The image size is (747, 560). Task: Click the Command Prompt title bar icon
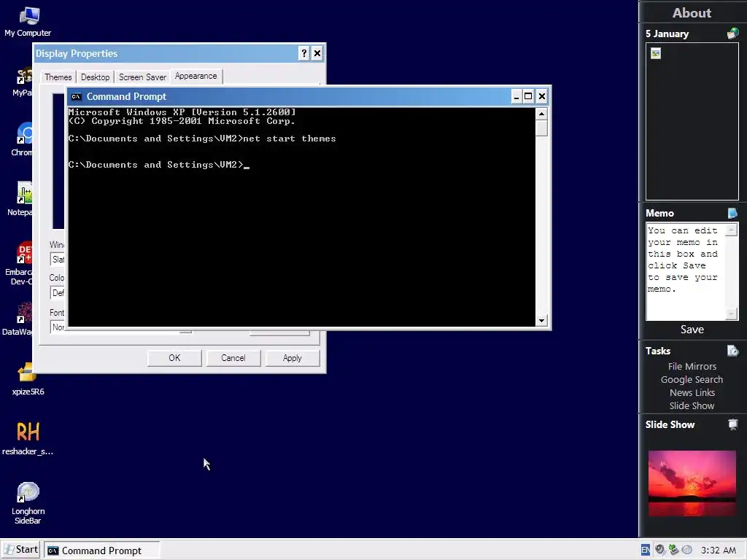tap(76, 97)
